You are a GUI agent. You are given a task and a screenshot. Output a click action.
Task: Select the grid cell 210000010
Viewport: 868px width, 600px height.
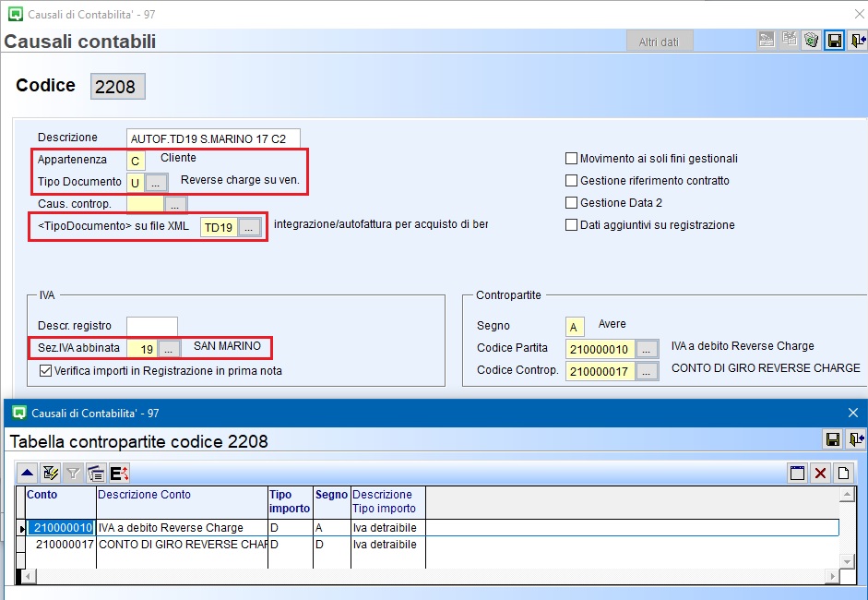coord(61,527)
